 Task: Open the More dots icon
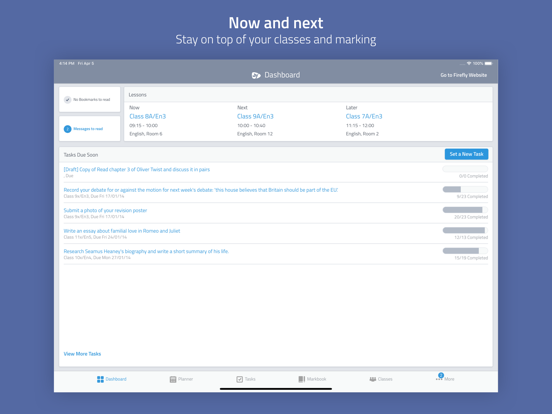439,379
